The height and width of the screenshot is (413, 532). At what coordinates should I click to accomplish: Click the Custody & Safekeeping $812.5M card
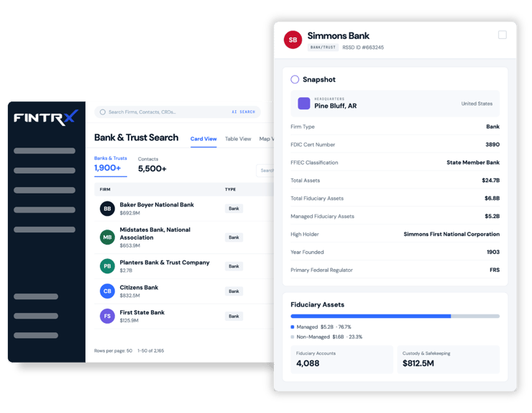448,360
